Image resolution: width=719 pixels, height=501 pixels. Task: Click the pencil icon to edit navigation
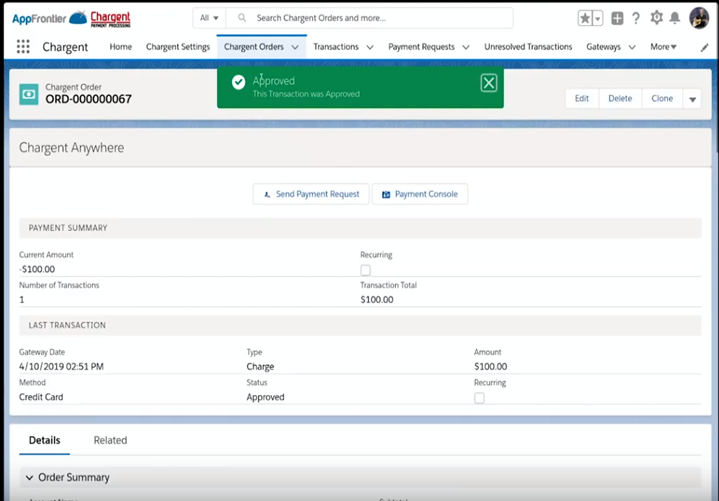pyautogui.click(x=704, y=47)
